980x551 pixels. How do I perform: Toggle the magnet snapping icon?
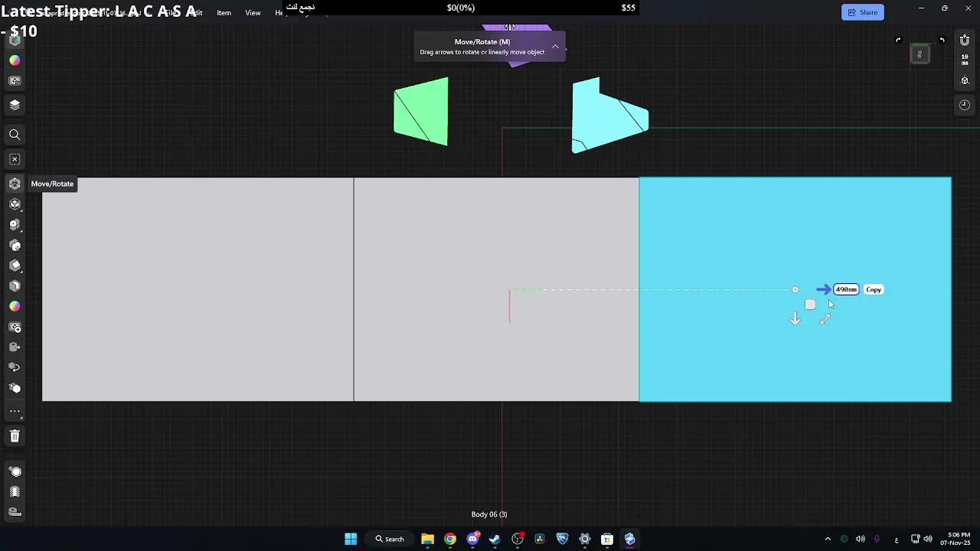965,40
